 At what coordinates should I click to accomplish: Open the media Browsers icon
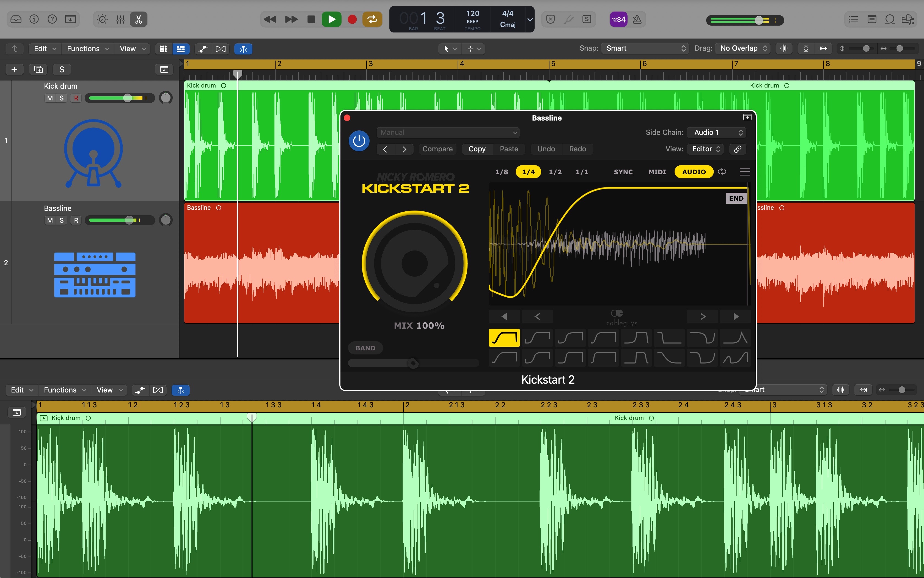(x=908, y=19)
